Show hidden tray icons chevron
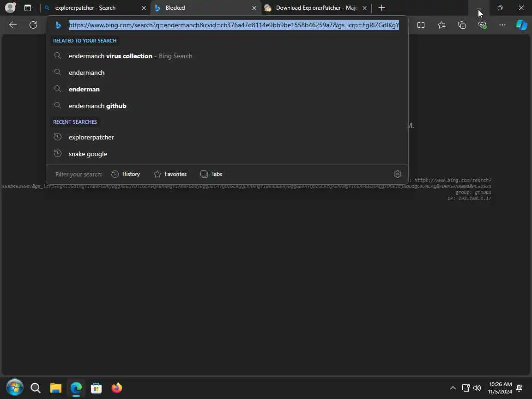 (453, 388)
